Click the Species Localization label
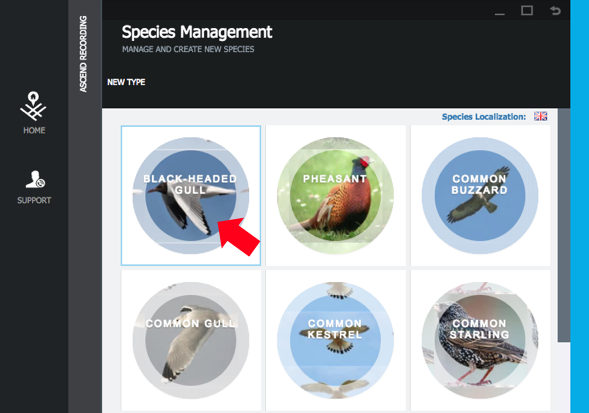The image size is (589, 413). [x=484, y=117]
